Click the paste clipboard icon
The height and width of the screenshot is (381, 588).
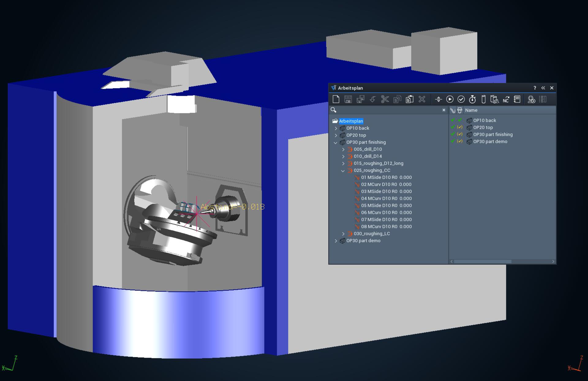(x=409, y=99)
